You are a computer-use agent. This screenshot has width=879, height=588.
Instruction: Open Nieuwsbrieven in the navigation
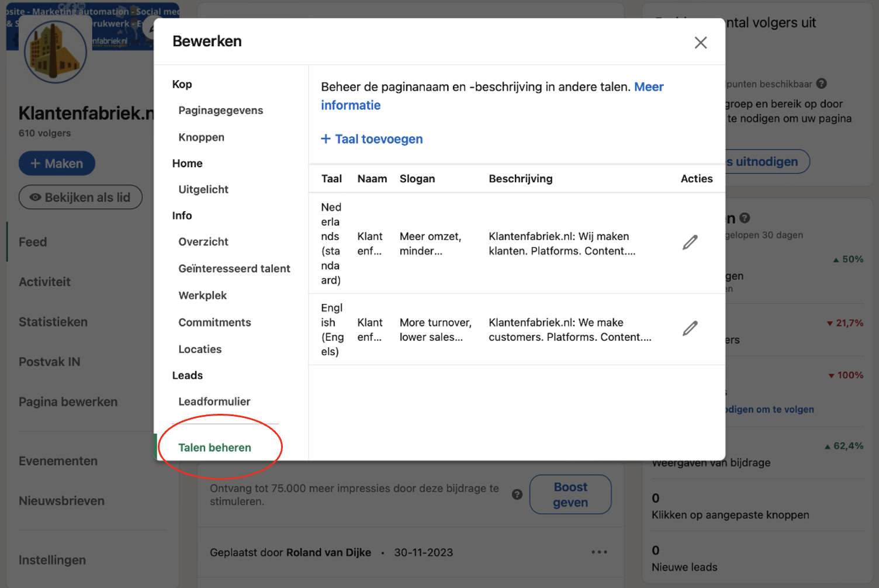(61, 501)
